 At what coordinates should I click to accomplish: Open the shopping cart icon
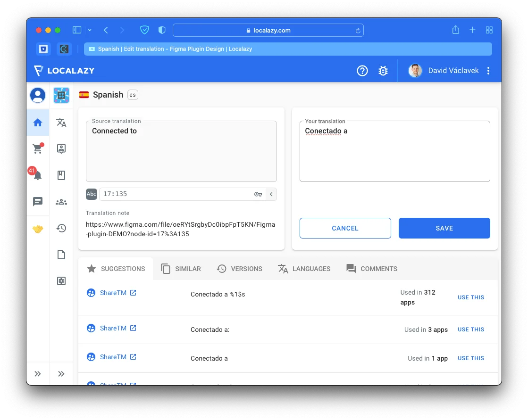coord(38,149)
